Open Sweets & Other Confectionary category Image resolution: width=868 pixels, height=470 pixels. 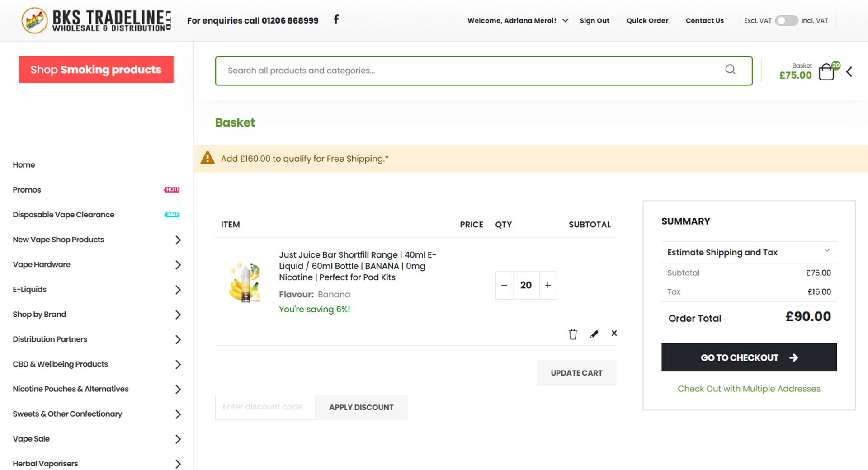(x=67, y=414)
